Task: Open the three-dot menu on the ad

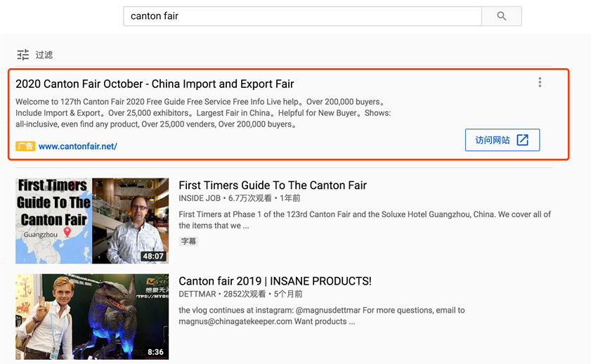Action: pyautogui.click(x=539, y=82)
